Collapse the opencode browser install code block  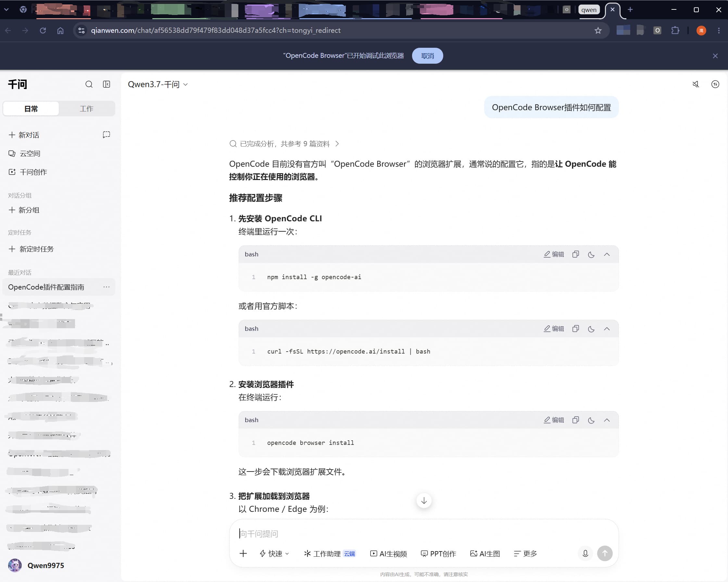(607, 420)
